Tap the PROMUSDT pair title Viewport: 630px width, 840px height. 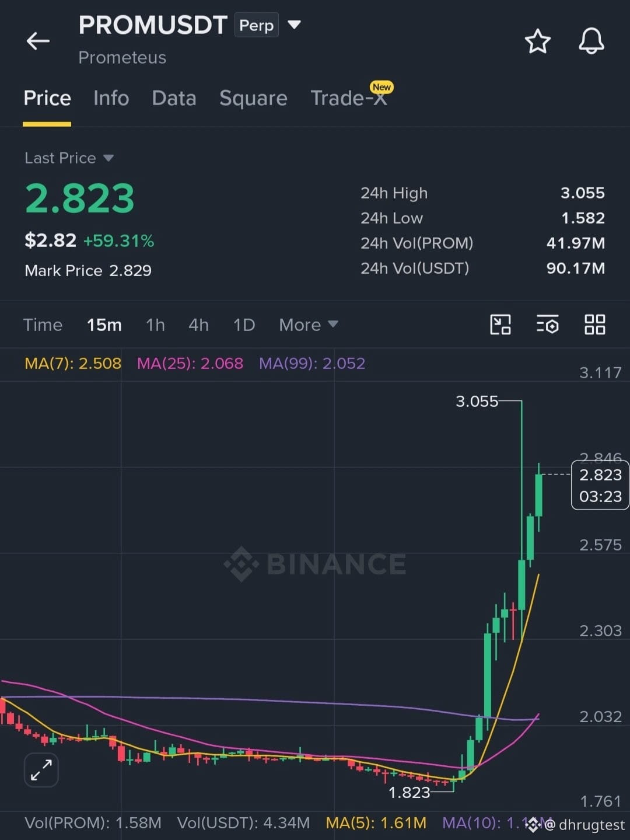(x=153, y=25)
